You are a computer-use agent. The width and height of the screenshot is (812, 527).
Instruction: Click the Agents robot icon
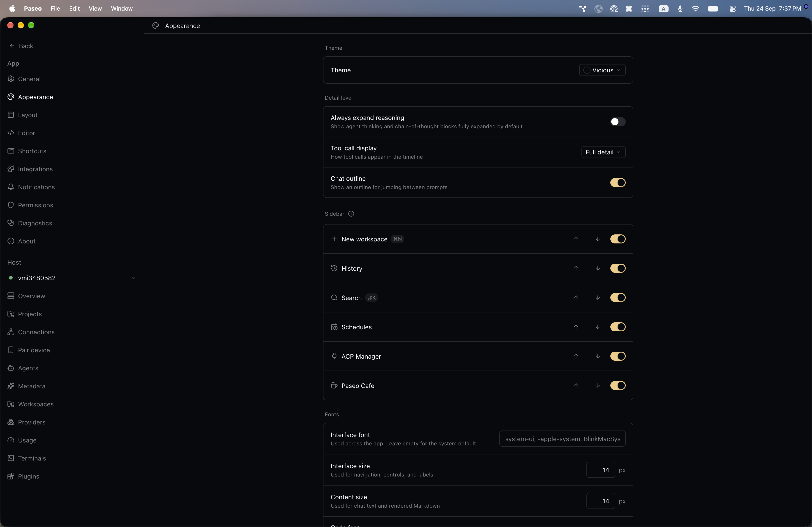click(x=11, y=368)
